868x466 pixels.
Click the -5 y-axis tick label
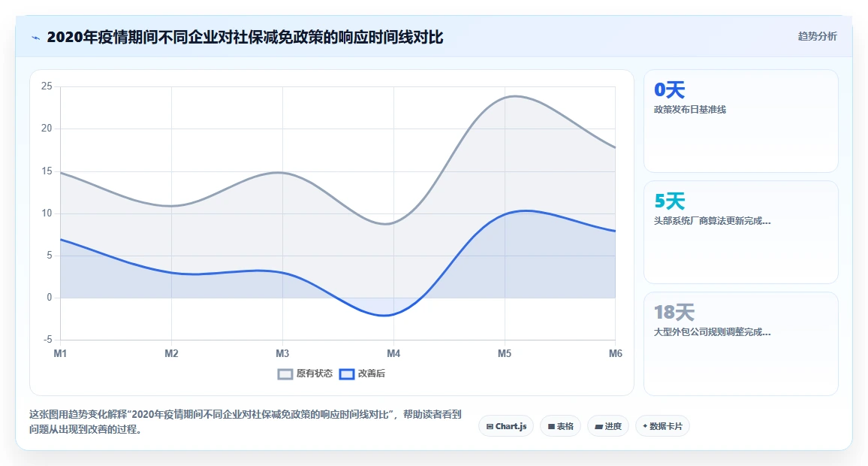point(47,340)
